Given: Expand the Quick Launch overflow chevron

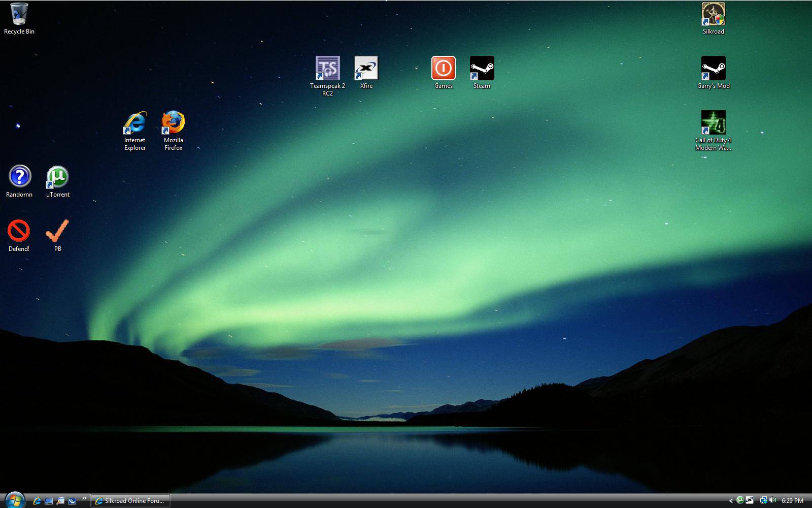Looking at the screenshot, I should pyautogui.click(x=84, y=498).
